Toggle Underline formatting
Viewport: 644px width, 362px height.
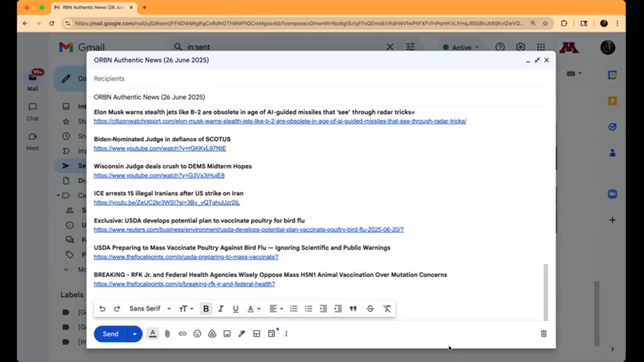coord(235,309)
